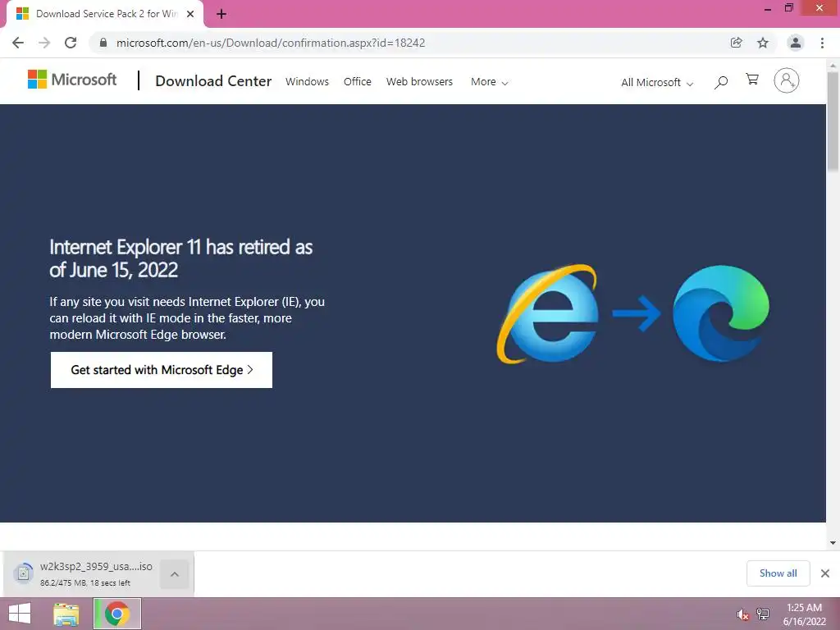The image size is (840, 630).
Task: Share this page via share icon
Action: tap(737, 43)
